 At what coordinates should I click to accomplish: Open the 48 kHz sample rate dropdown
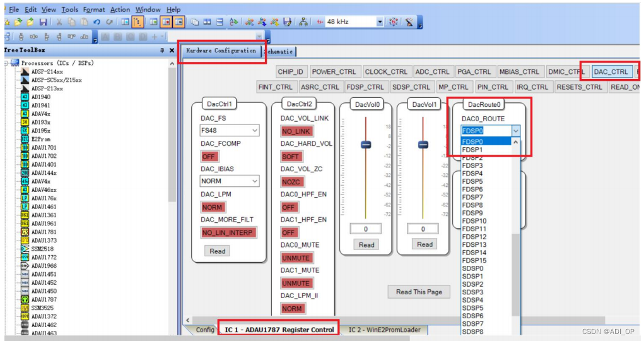pyautogui.click(x=380, y=22)
